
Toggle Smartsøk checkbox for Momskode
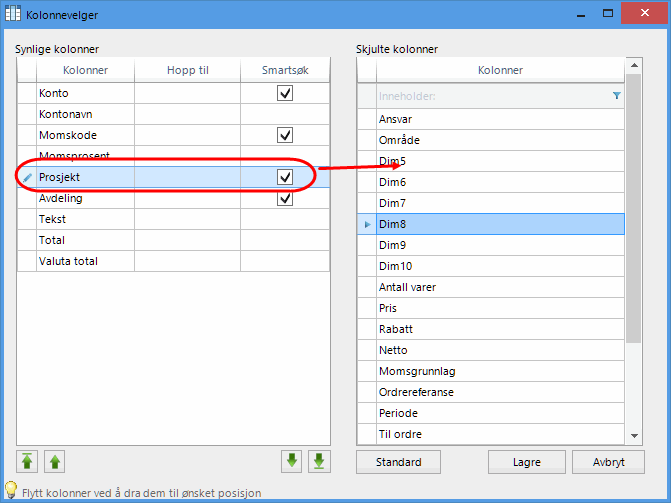(285, 135)
